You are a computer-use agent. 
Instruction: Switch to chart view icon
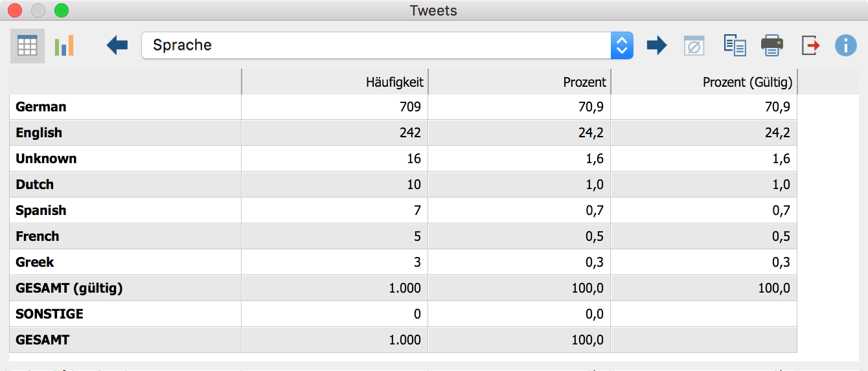(x=64, y=45)
